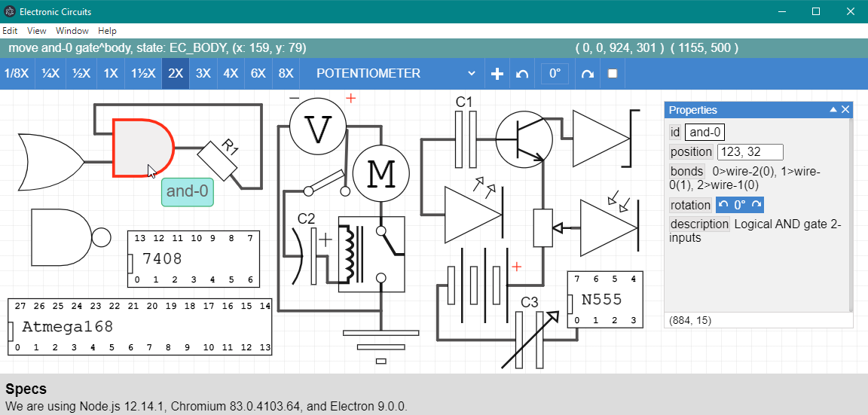Select the active 2X zoom button

tap(176, 74)
